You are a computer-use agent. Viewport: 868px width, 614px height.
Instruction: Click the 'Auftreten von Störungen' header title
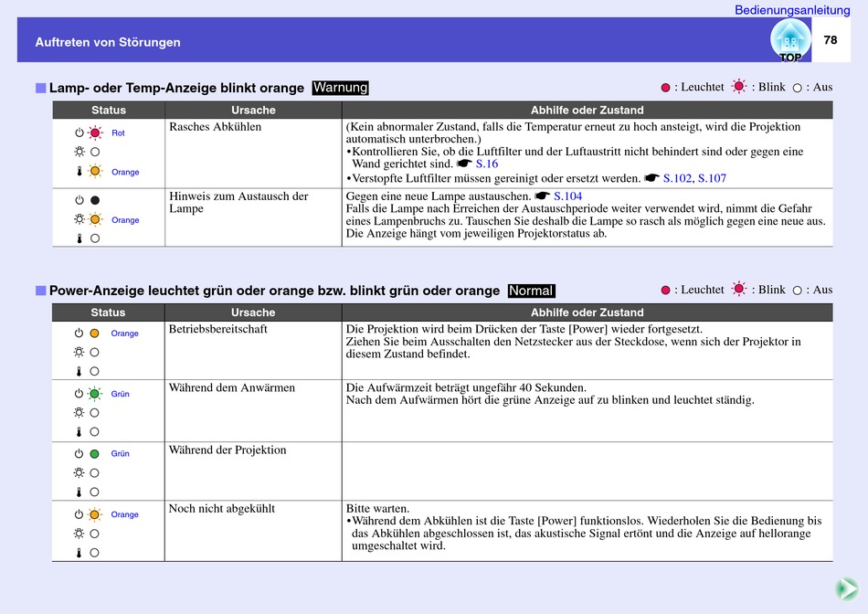click(108, 42)
